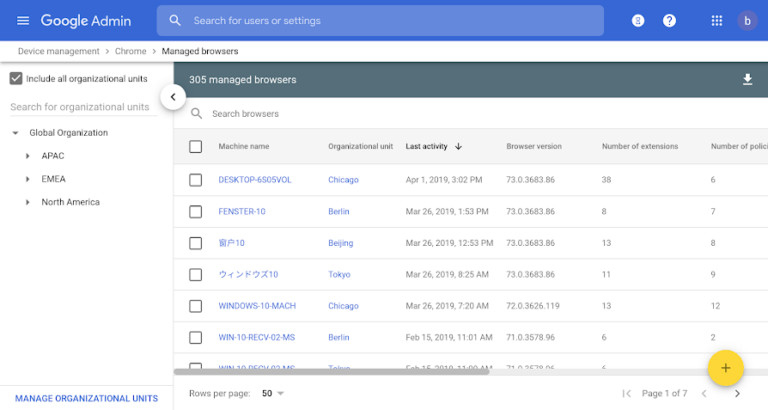Click the help question mark icon
The width and height of the screenshot is (768, 410).
pyautogui.click(x=669, y=21)
